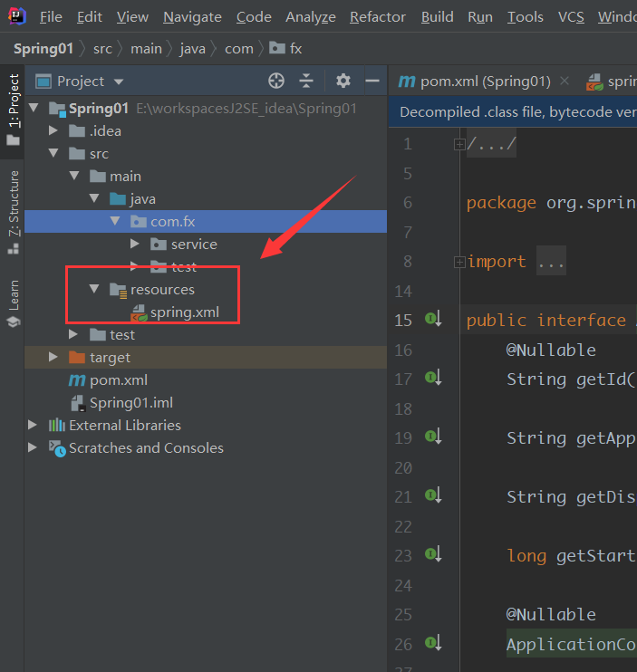Open the Run menu
Screen dimensions: 637x672
click(x=480, y=17)
